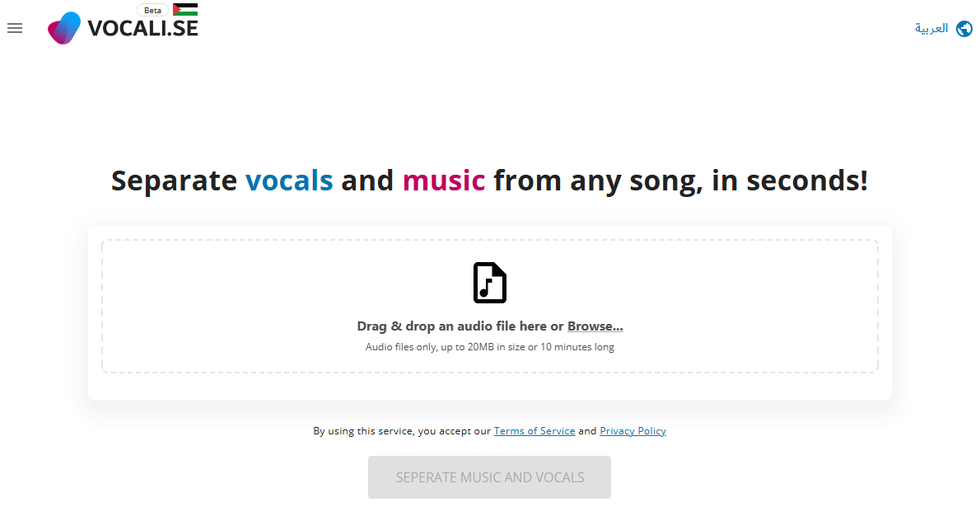Click the music file icon in the drop zone
This screenshot has width=980, height=516.
tap(489, 283)
